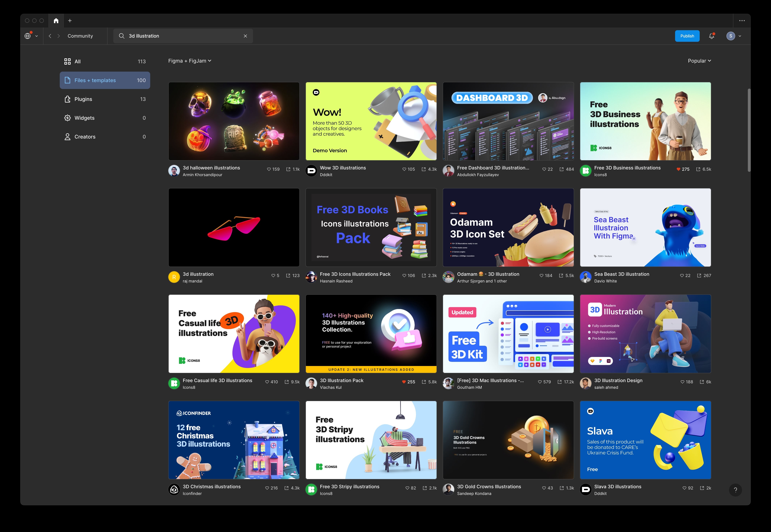The height and width of the screenshot is (532, 771).
Task: Expand the Figma + FigJam filter dropdown
Action: 189,61
